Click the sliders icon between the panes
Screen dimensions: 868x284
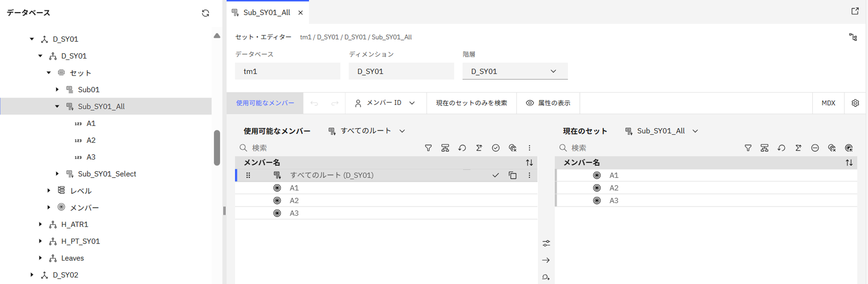click(x=546, y=243)
